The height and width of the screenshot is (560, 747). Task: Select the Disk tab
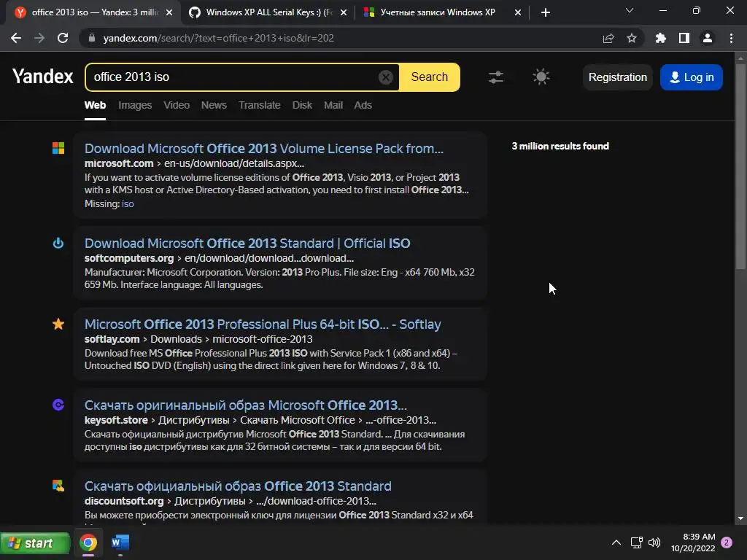tap(302, 105)
